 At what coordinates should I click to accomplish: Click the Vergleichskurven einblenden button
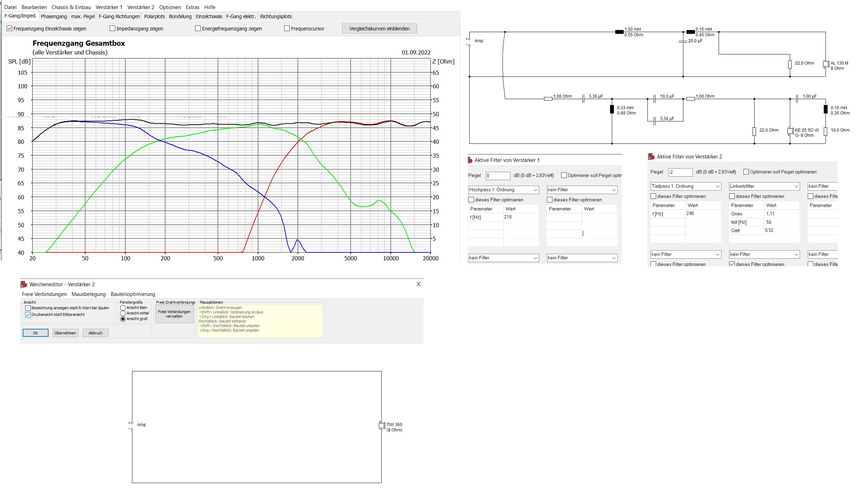(x=379, y=29)
